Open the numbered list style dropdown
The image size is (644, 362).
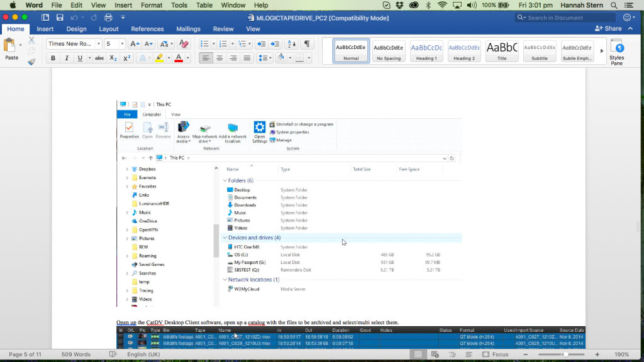pos(233,44)
